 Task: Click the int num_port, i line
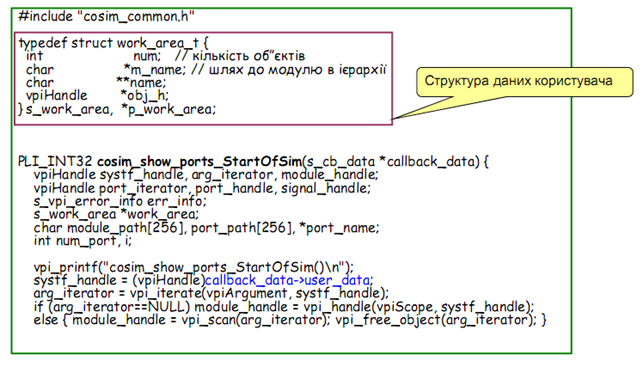(x=83, y=241)
